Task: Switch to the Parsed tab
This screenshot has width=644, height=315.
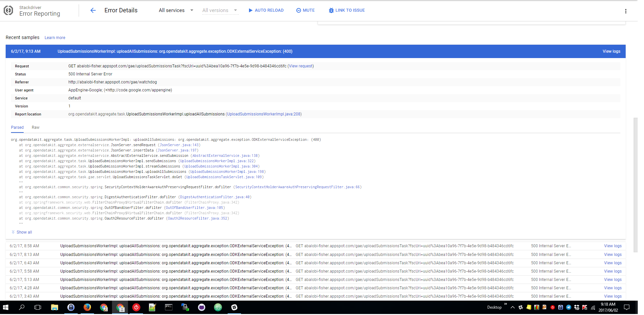Action: click(x=17, y=127)
